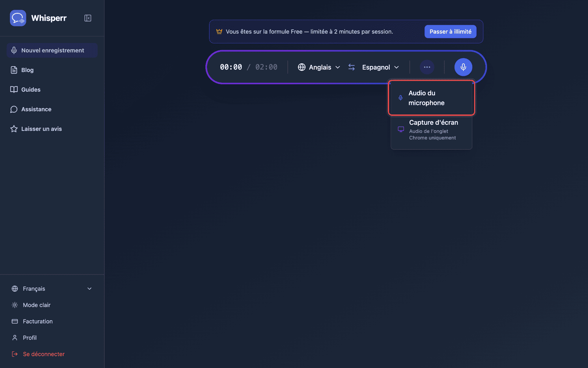Click the star icon beside Laisser un avis
Viewport: 588px width, 368px height.
[x=14, y=129]
